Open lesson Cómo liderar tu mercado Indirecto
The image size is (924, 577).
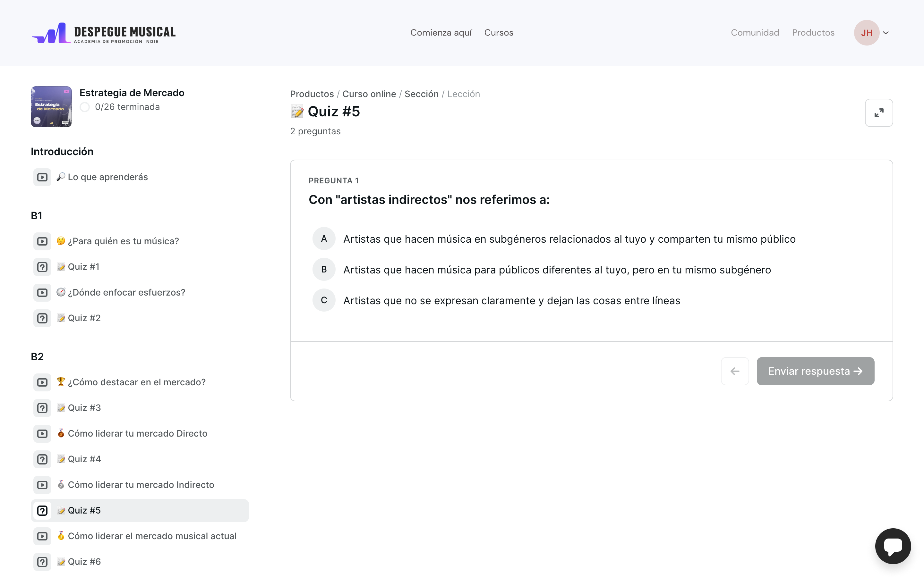tap(141, 485)
